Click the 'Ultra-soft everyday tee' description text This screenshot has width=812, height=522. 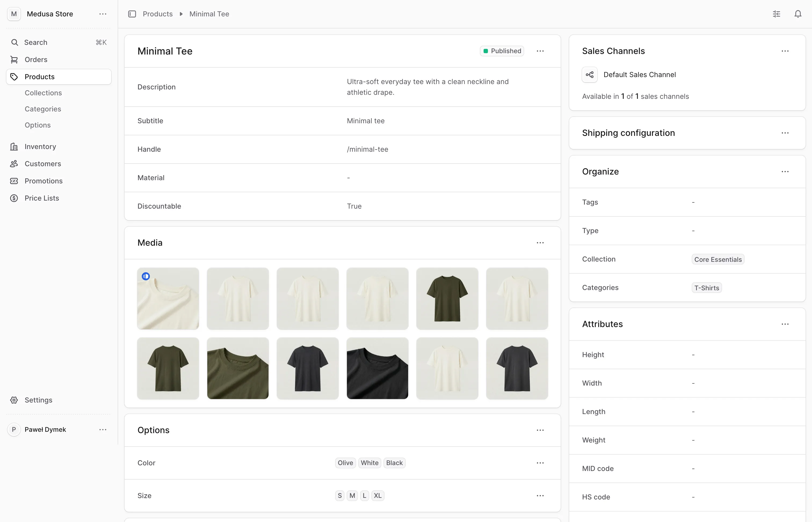428,87
